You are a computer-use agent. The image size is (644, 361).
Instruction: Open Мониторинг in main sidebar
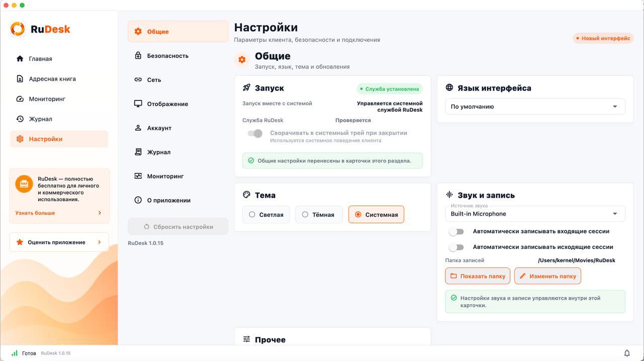click(x=59, y=99)
